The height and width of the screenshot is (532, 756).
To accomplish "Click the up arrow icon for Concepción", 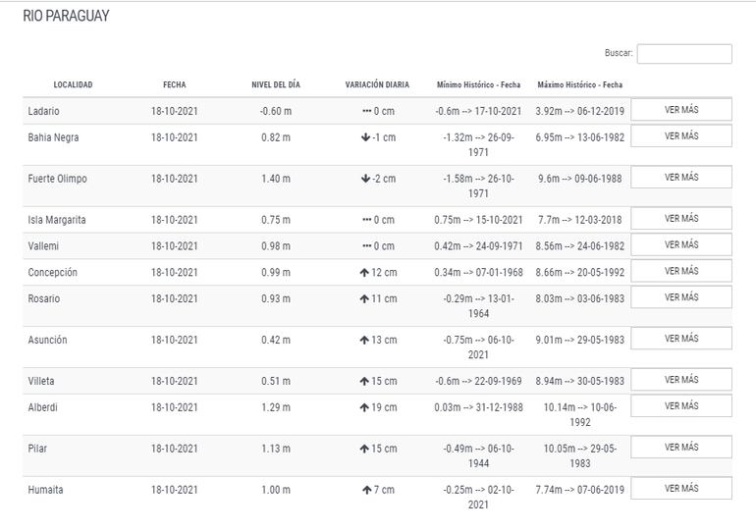I will point(363,272).
